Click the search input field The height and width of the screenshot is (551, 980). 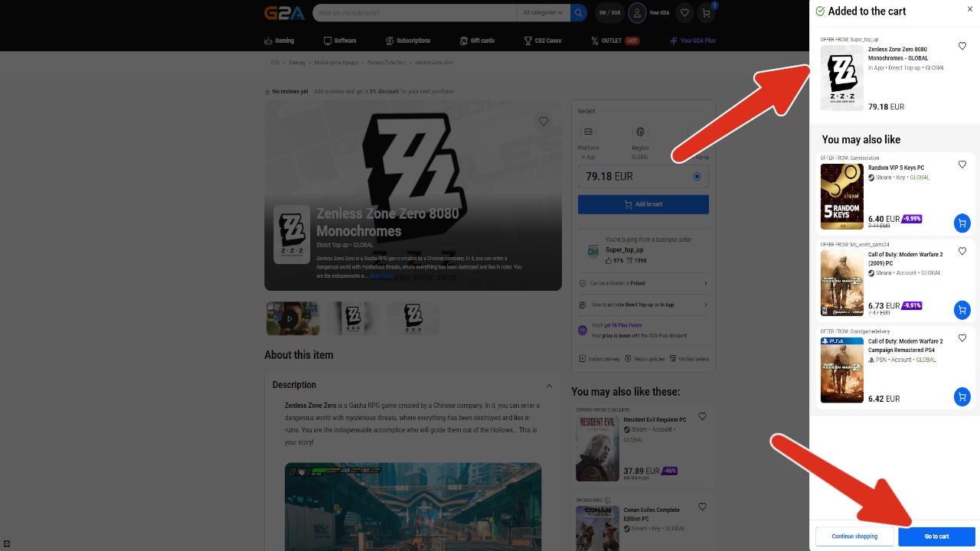tap(413, 13)
